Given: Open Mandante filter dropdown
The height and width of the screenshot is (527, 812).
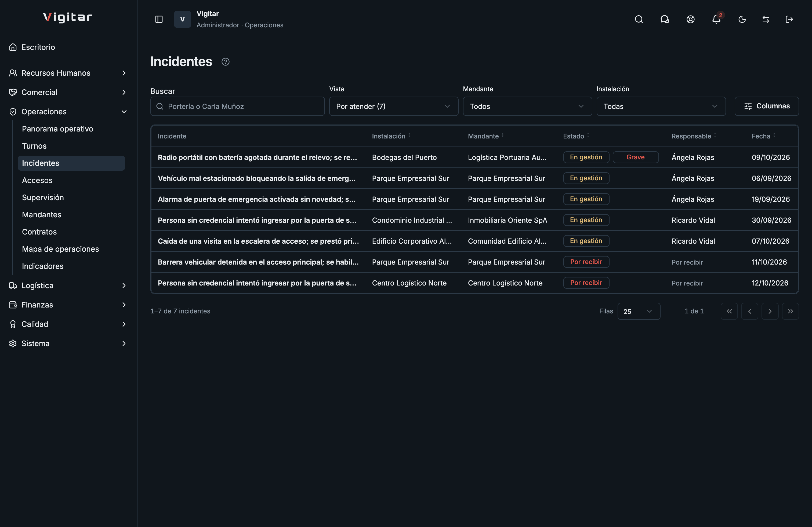Looking at the screenshot, I should coord(527,106).
